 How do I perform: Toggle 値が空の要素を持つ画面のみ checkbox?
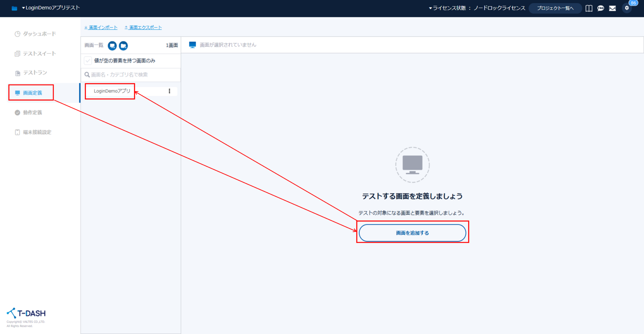tap(88, 61)
